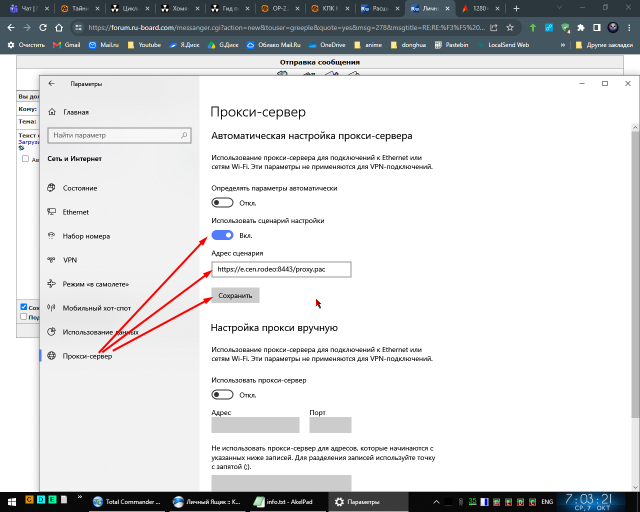Switch to the Гид browser tab

pos(229,8)
